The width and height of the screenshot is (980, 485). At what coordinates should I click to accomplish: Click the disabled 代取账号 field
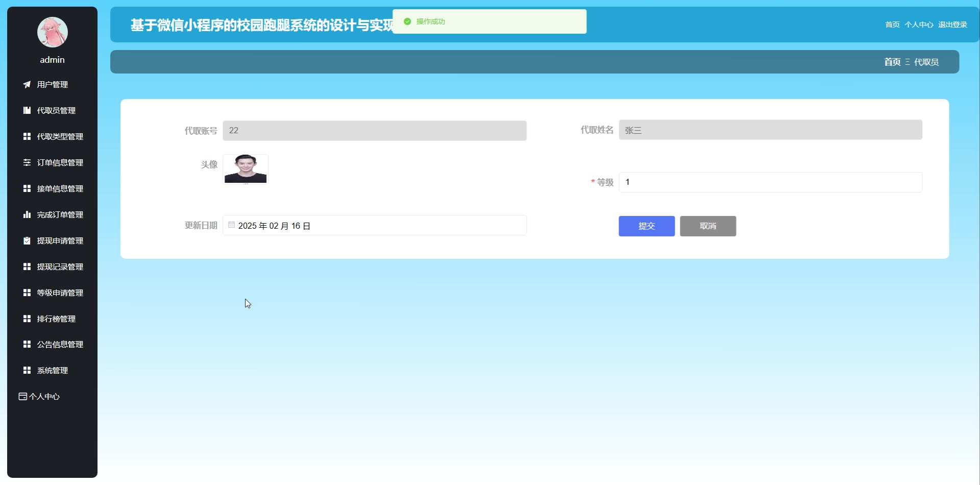374,131
